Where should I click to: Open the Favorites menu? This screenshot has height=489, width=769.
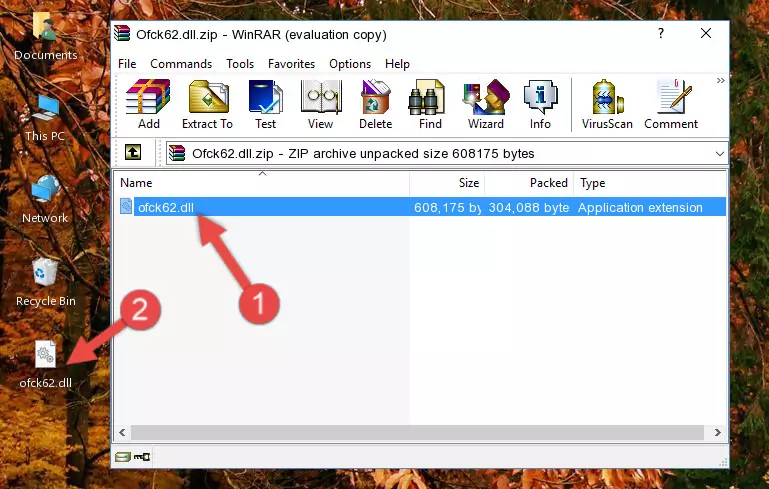(x=291, y=64)
